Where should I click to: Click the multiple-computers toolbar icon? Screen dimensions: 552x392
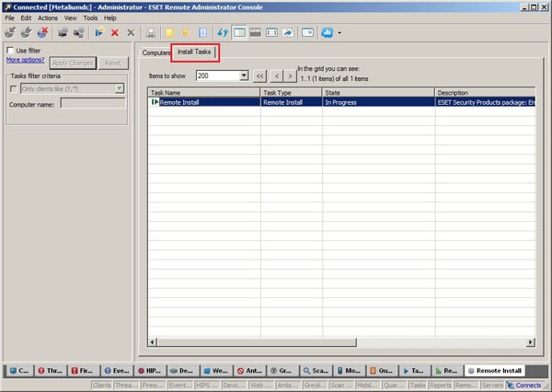pos(79,33)
